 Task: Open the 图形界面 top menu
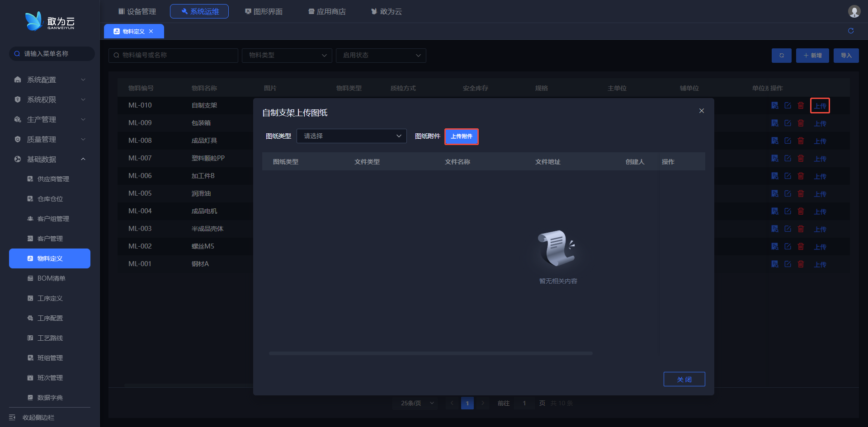[x=264, y=11]
